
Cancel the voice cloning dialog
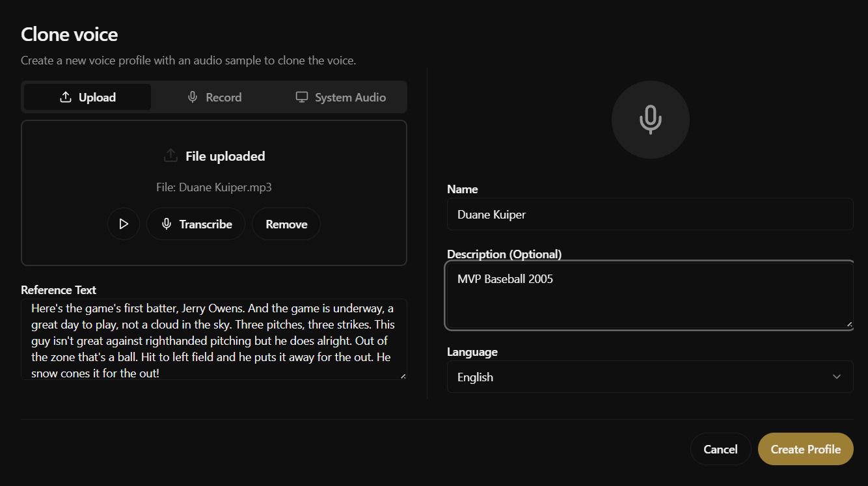tap(720, 449)
